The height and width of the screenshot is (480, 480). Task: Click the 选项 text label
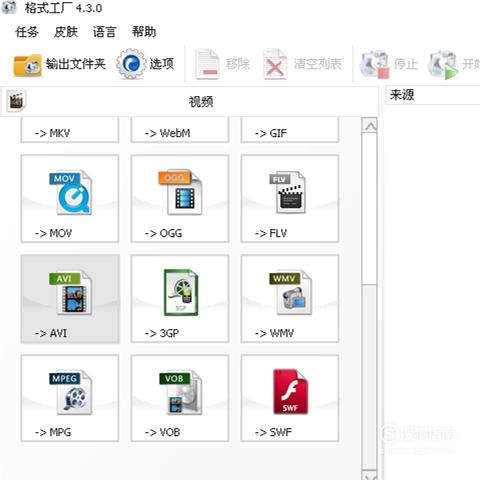pyautogui.click(x=162, y=64)
